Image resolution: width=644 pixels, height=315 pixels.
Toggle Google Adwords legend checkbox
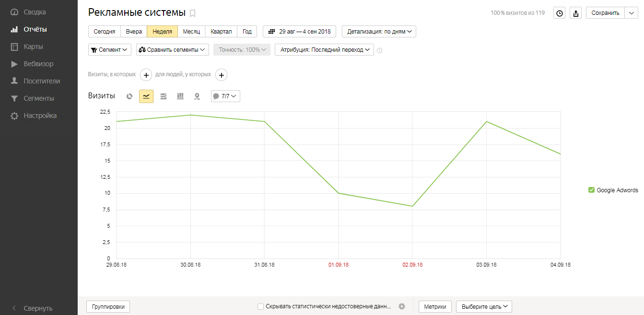click(591, 190)
